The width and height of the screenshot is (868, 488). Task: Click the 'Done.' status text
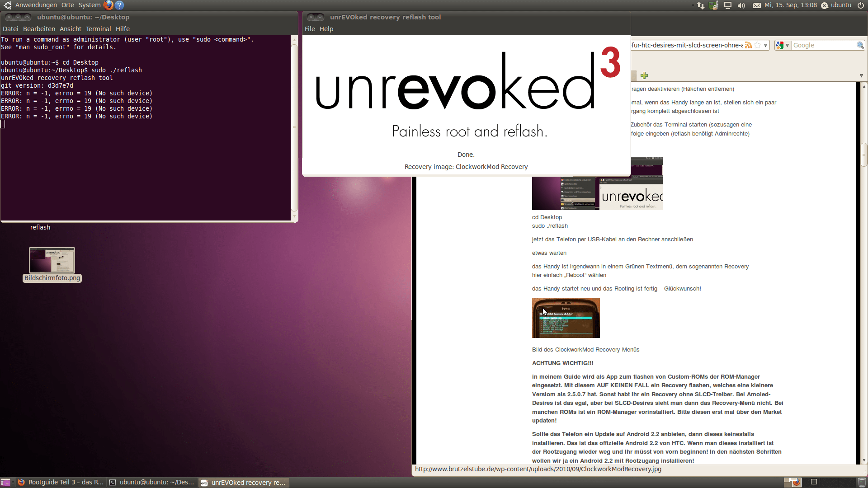coord(466,155)
